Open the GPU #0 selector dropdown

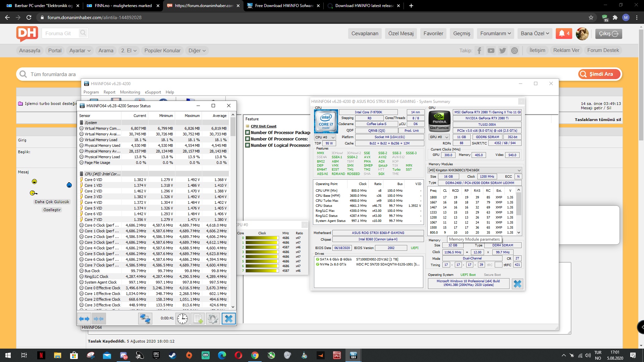tap(439, 137)
